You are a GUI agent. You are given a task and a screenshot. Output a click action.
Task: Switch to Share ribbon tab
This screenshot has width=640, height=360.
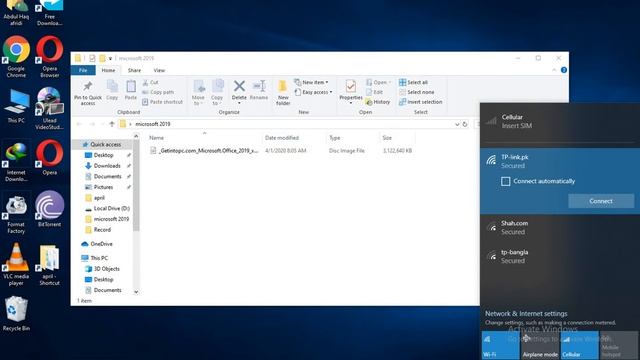point(134,70)
